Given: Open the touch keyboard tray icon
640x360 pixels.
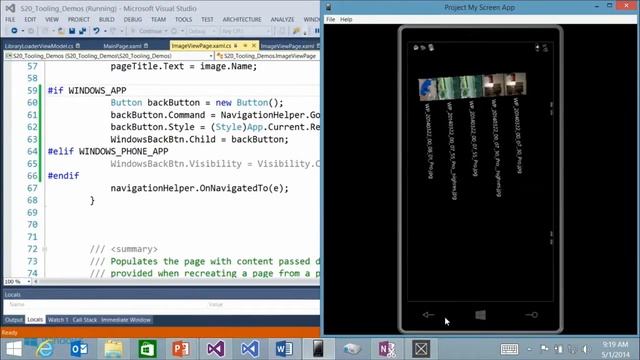Looking at the screenshot, I should 509,349.
